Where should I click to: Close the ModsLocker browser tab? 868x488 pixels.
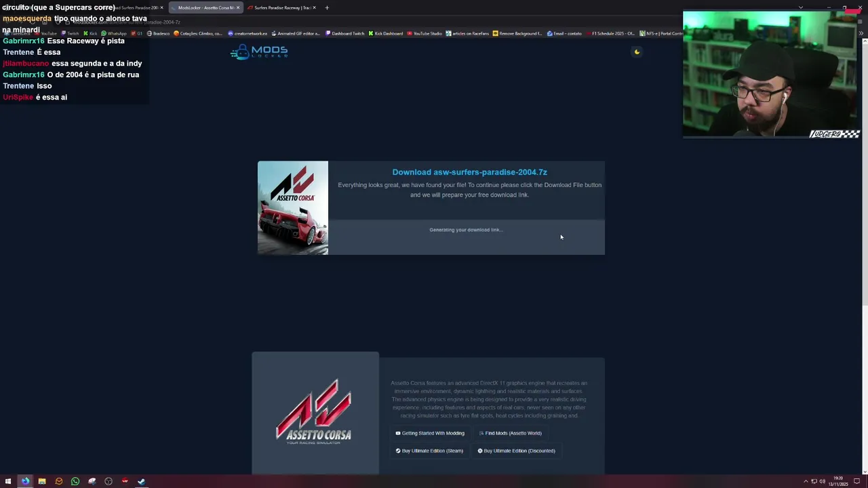tap(238, 7)
